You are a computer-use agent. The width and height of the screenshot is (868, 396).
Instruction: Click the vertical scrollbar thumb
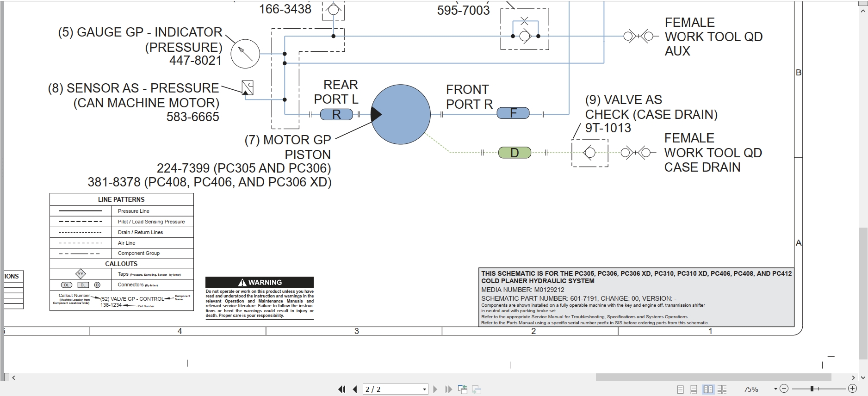(x=863, y=294)
